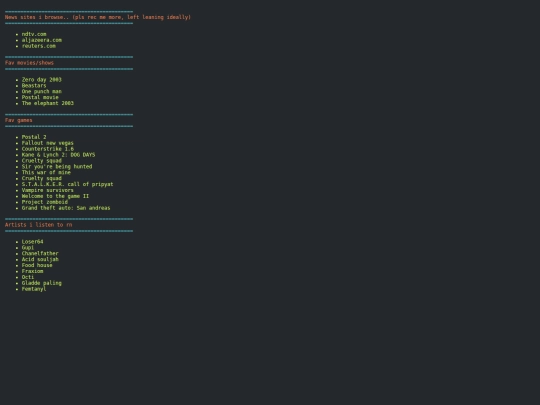Select 'S.T.A.L.K.E.R. call of pripyat' entry
Viewport: 540px width, 405px height.
pyautogui.click(x=68, y=184)
